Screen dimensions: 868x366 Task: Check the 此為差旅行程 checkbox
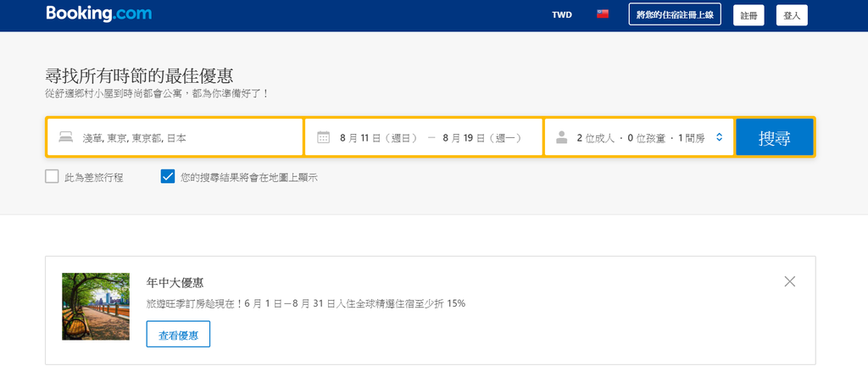tap(52, 177)
